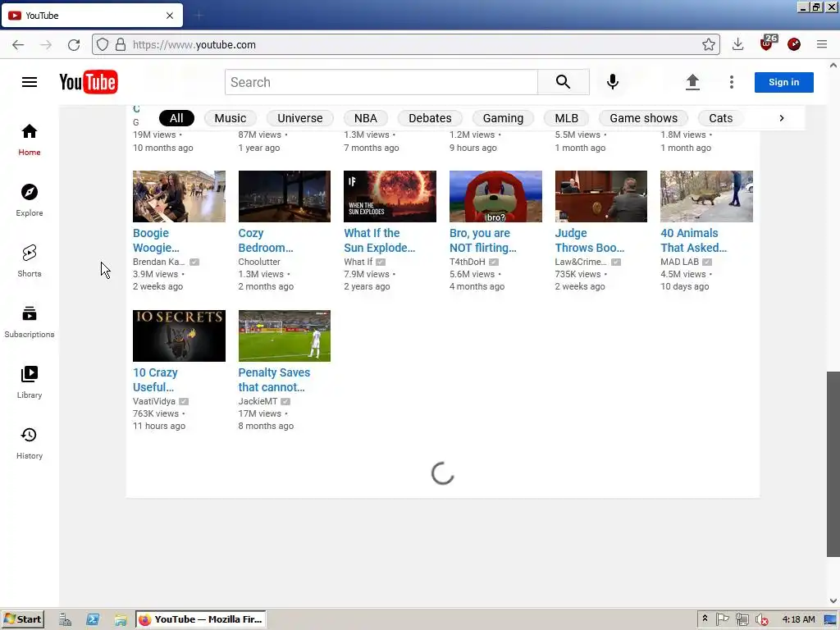Open YouTube settings three-dot menu
The height and width of the screenshot is (630, 840).
[x=731, y=82]
